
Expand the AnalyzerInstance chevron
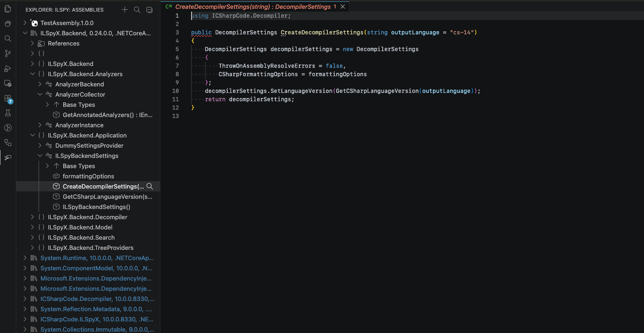click(40, 125)
